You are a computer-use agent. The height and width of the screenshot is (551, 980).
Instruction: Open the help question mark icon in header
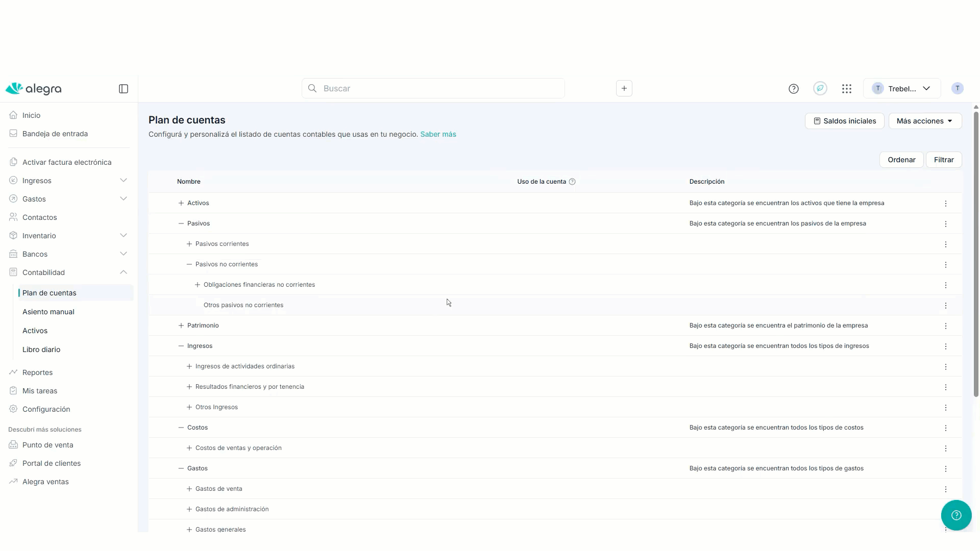click(793, 89)
